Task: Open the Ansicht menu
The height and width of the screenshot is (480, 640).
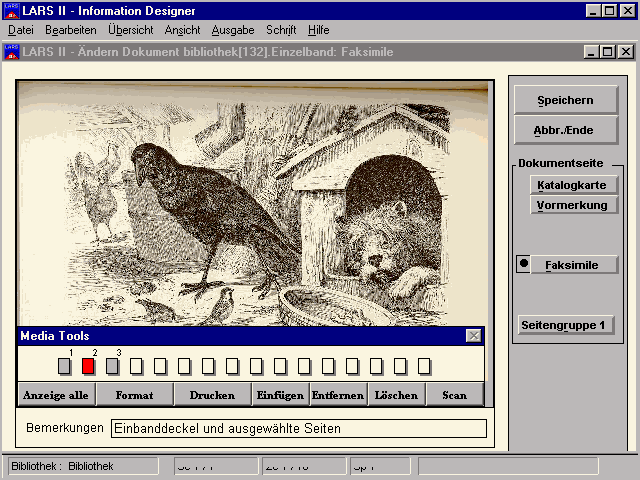Action: click(x=182, y=30)
